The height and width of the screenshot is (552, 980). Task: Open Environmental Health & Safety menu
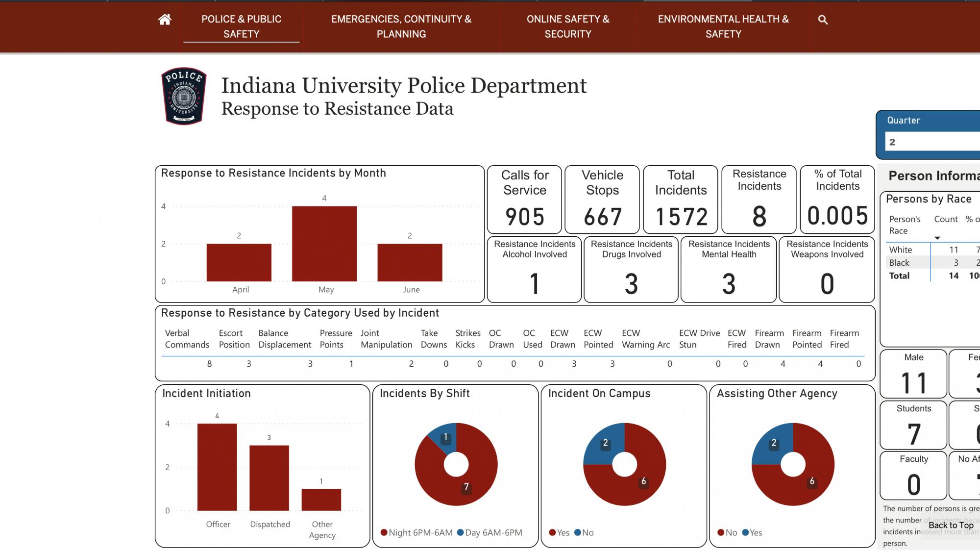723,26
